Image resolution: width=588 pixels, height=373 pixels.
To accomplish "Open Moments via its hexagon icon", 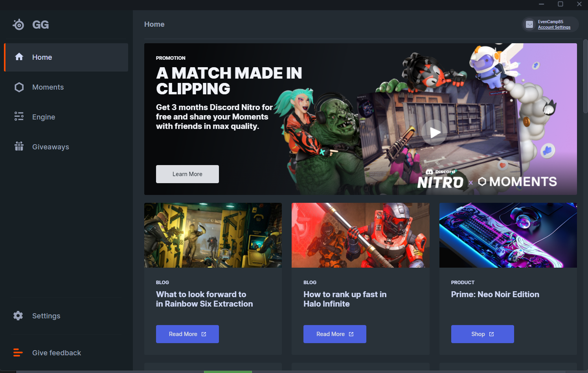I will pos(19,87).
